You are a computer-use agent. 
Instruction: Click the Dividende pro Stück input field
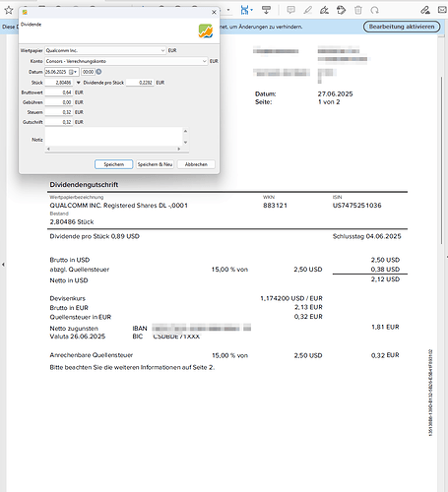click(x=140, y=83)
